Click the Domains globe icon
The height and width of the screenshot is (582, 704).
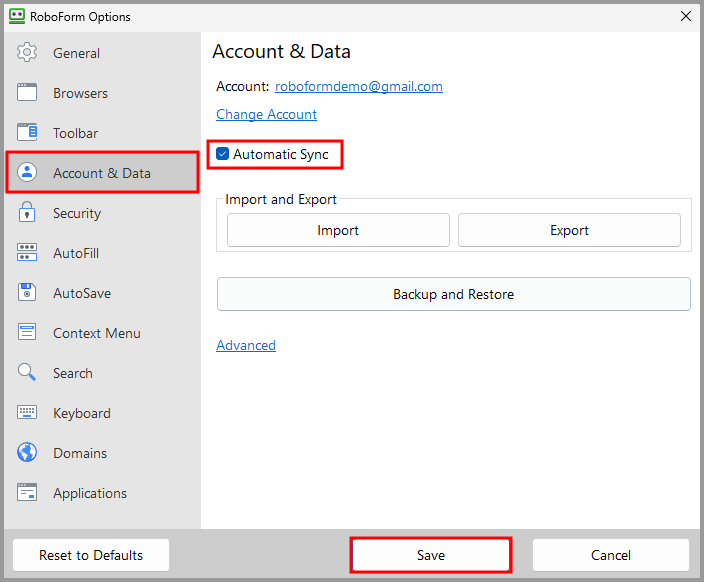[27, 452]
